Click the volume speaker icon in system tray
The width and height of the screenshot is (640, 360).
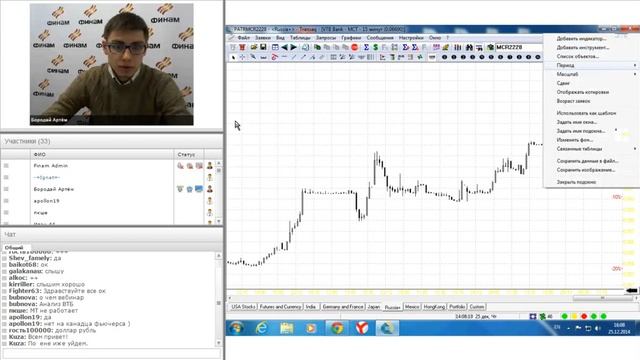click(x=598, y=328)
